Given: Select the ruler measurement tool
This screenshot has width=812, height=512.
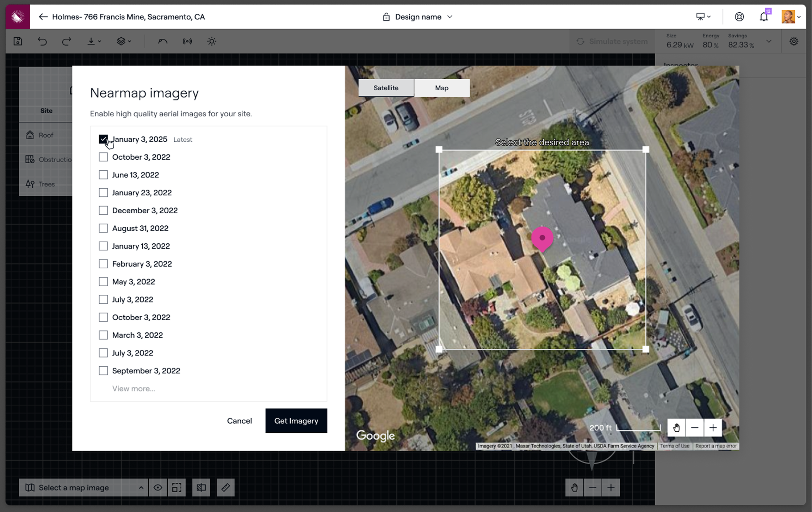Looking at the screenshot, I should point(225,487).
